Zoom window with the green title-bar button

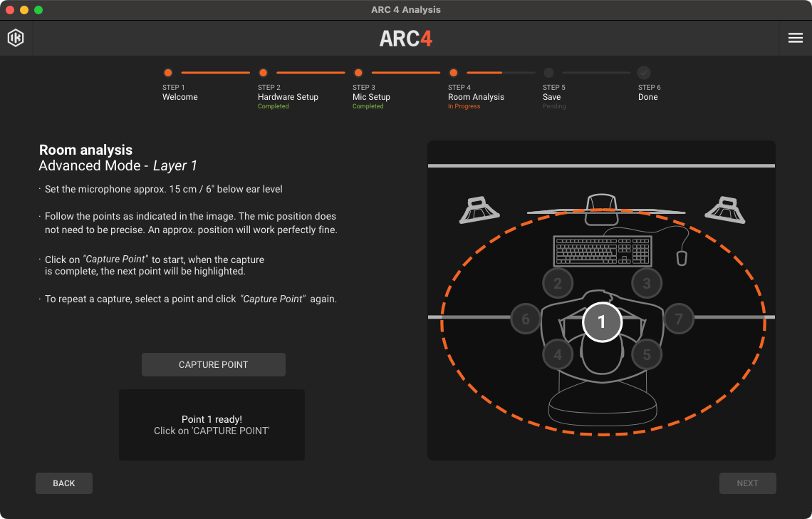(x=38, y=10)
